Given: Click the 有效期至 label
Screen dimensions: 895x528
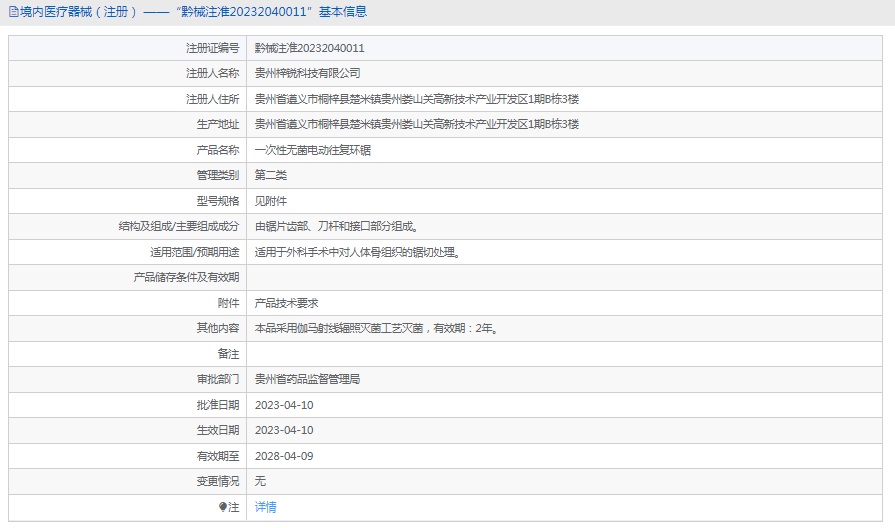Looking at the screenshot, I should pos(218,456).
